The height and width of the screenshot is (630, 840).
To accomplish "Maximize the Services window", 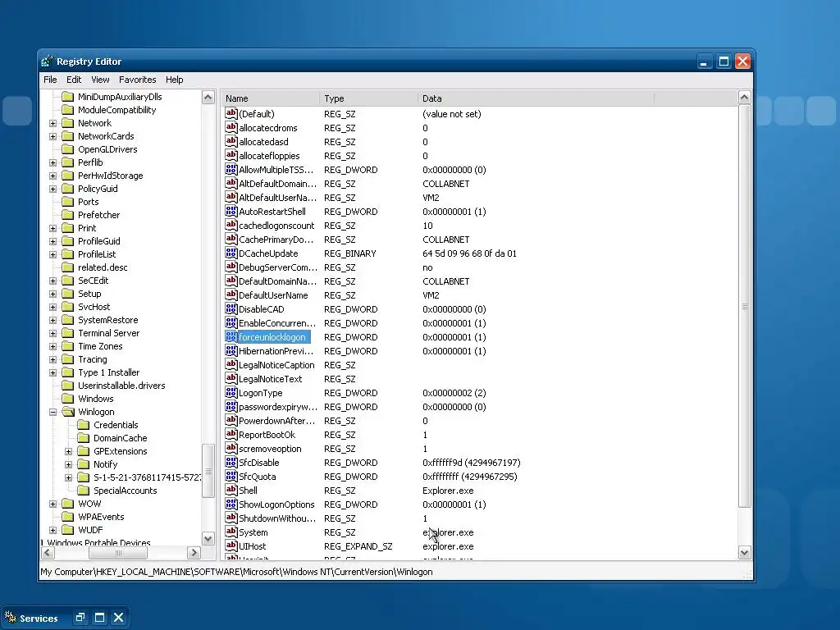I will (x=99, y=617).
